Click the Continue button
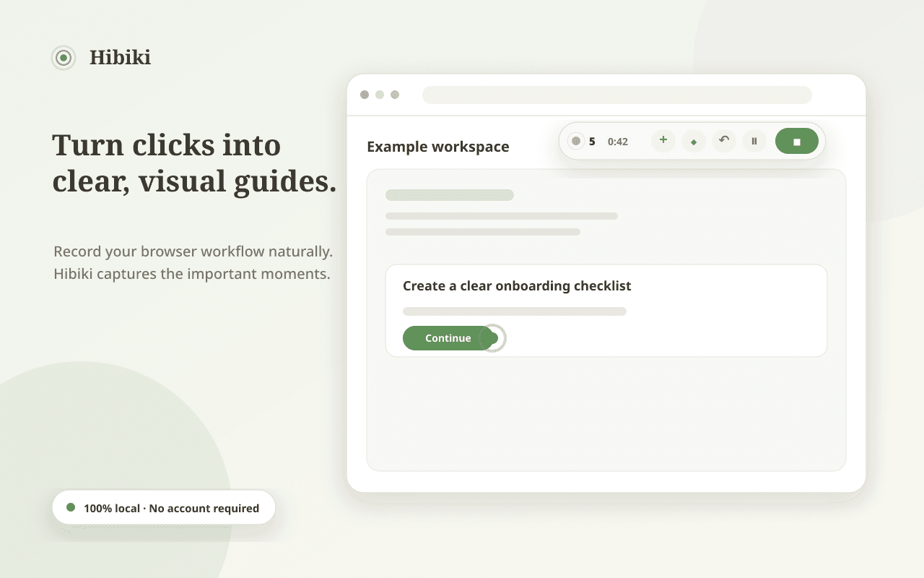Image resolution: width=924 pixels, height=578 pixels. click(448, 338)
